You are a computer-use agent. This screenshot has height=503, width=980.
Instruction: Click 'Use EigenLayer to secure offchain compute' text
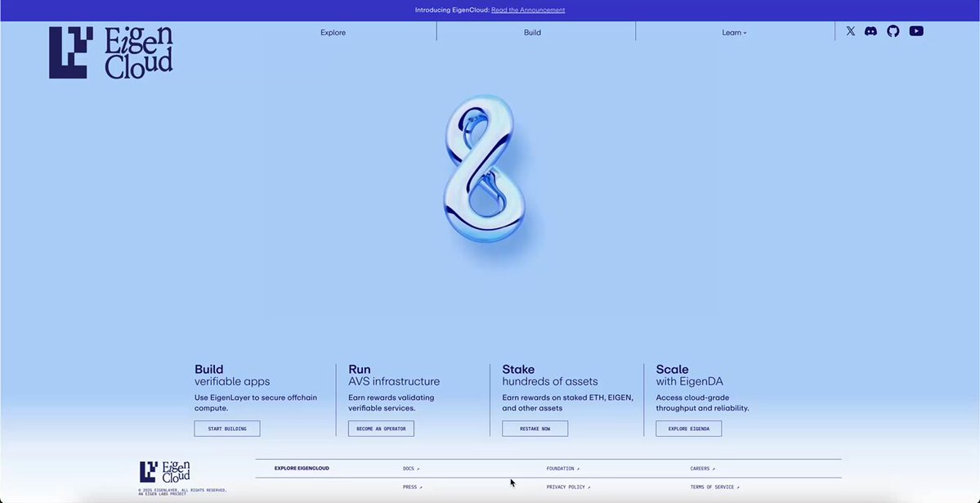(256, 403)
